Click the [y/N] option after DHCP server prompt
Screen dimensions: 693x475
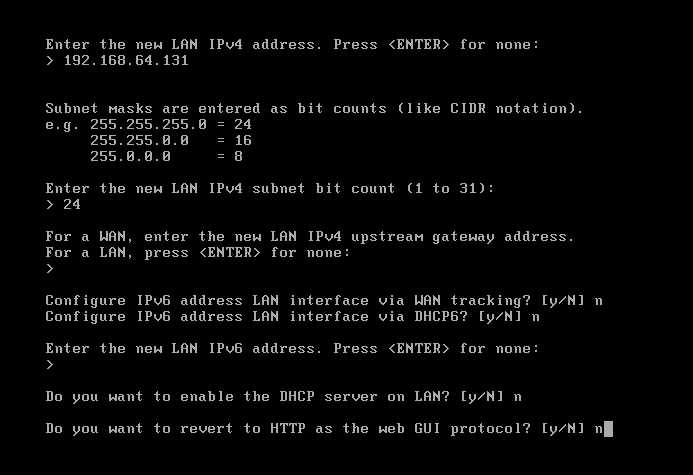click(x=482, y=397)
